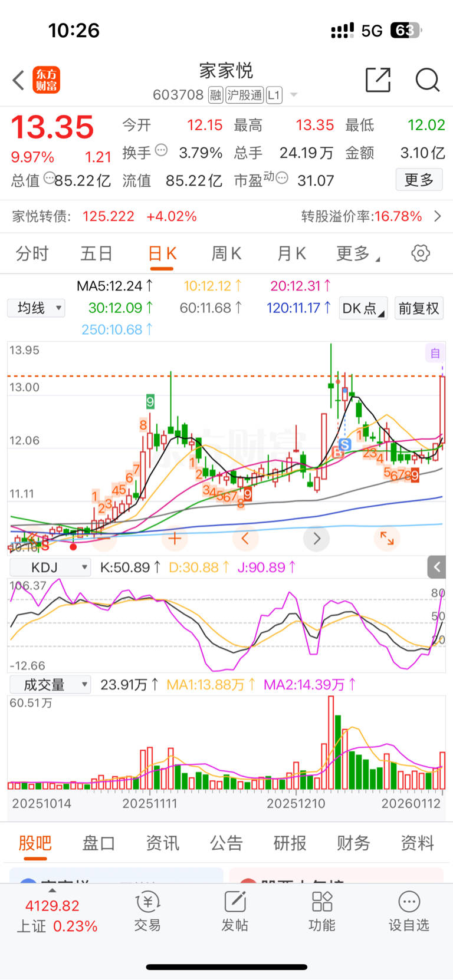Image resolution: width=453 pixels, height=980 pixels.
Task: Open the 东方财富 logo icon
Action: coord(47,80)
